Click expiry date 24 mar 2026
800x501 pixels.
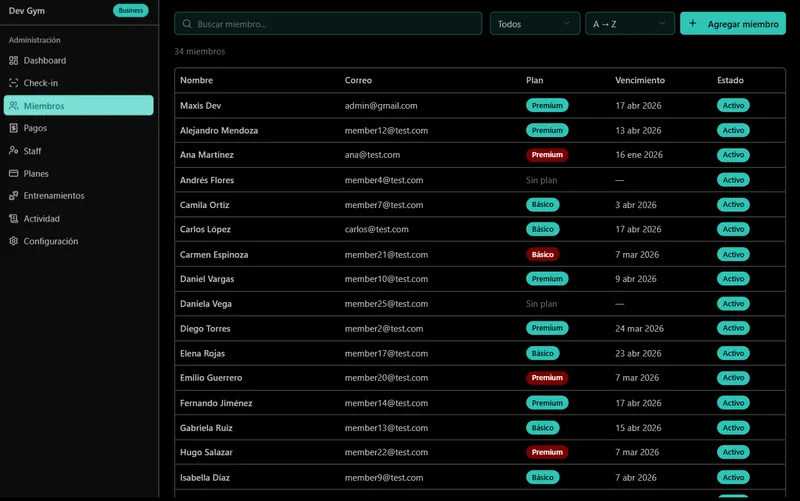tap(639, 329)
